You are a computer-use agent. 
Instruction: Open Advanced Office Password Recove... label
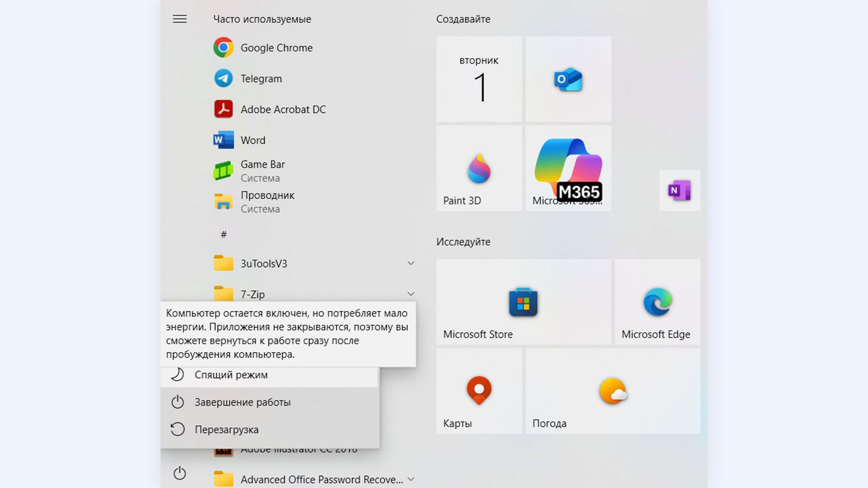click(321, 479)
